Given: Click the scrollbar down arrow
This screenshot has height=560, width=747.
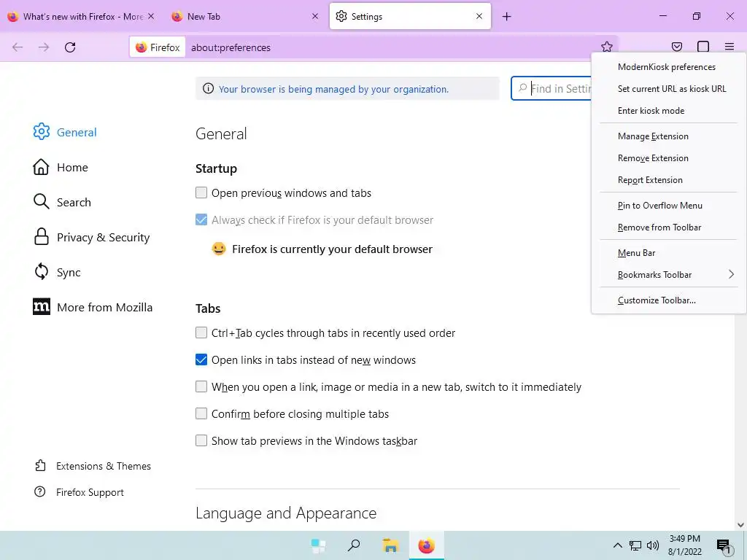Looking at the screenshot, I should 740,525.
